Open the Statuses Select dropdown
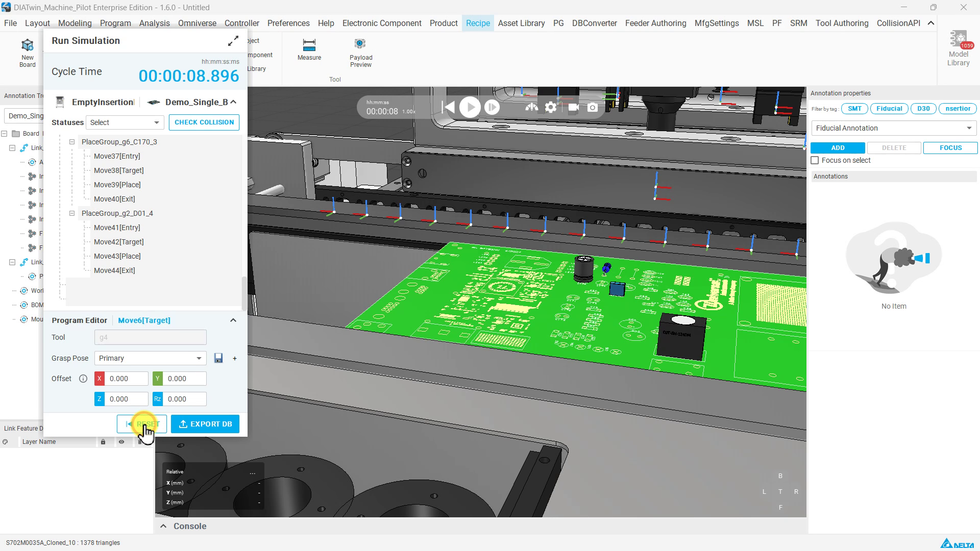The image size is (980, 551). [x=125, y=122]
